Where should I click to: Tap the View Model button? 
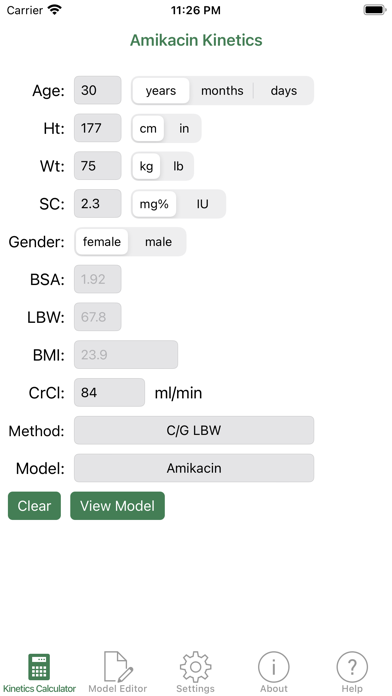pyautogui.click(x=118, y=506)
